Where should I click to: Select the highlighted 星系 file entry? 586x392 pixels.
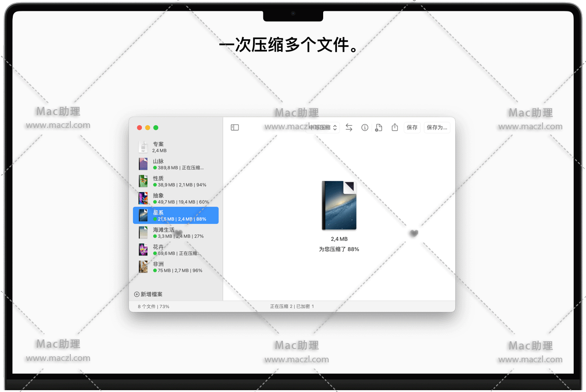pos(176,216)
